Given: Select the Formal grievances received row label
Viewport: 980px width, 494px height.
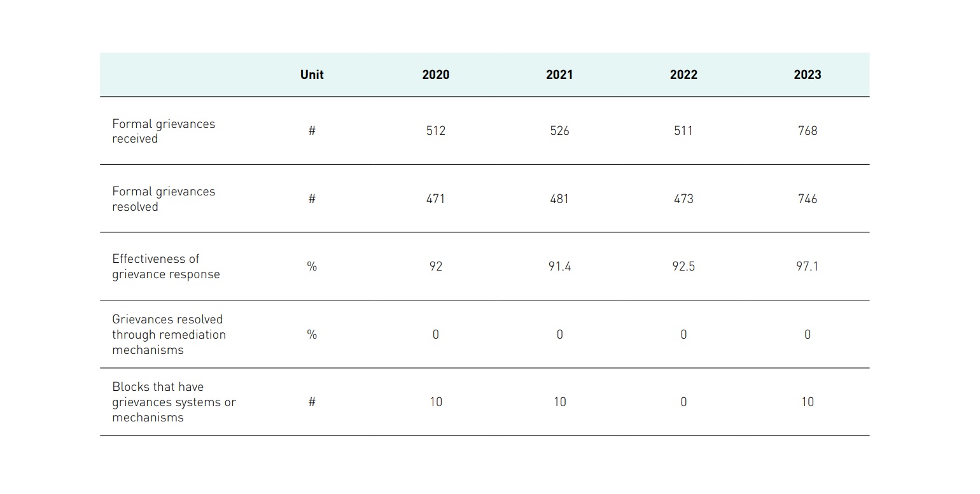Looking at the screenshot, I should (164, 131).
